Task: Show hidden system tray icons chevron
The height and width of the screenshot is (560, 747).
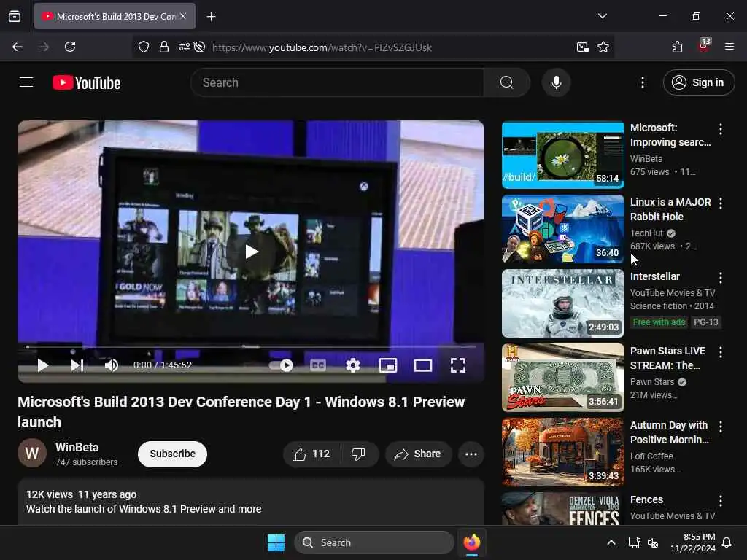Action: pos(611,542)
